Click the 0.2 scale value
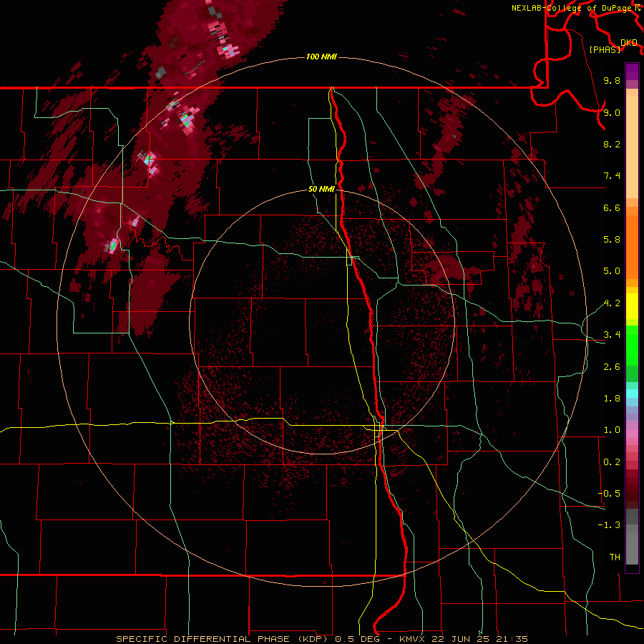Screen dimensions: 644x644 (x=612, y=462)
